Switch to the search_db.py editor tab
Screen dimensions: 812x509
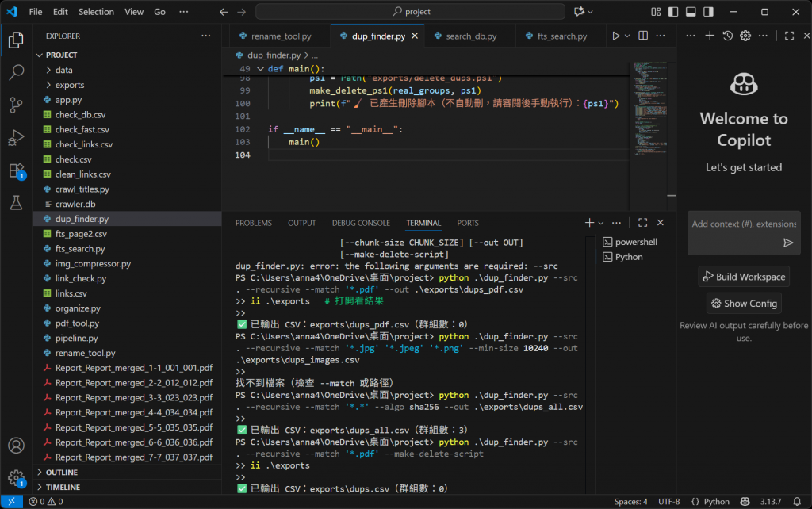point(470,36)
